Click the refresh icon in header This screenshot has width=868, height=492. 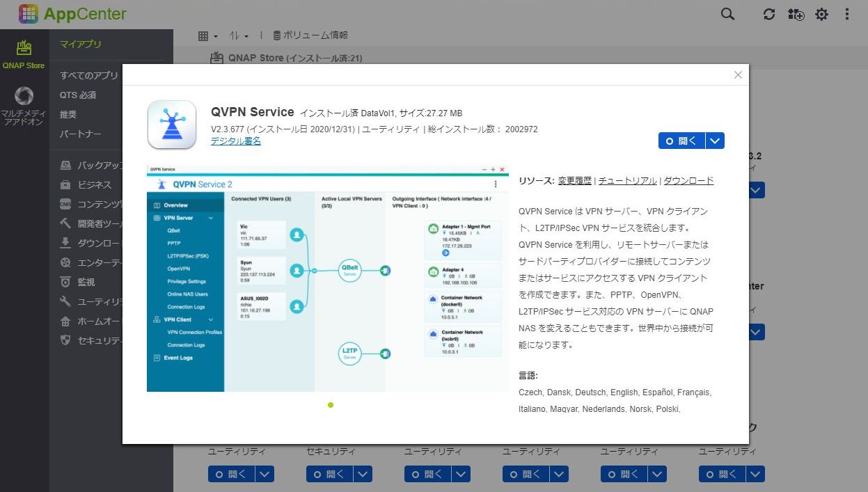coord(769,14)
